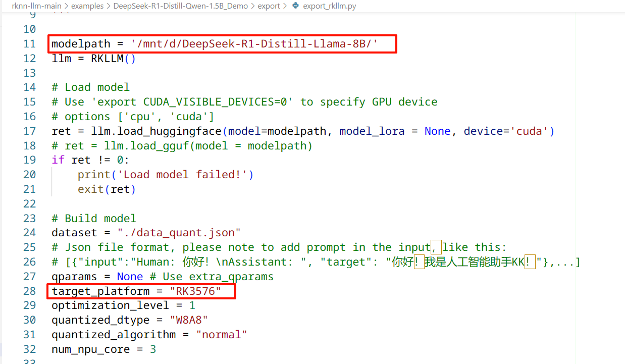Click the Python file icon in the breadcrumb
625x364 pixels.
296,6
